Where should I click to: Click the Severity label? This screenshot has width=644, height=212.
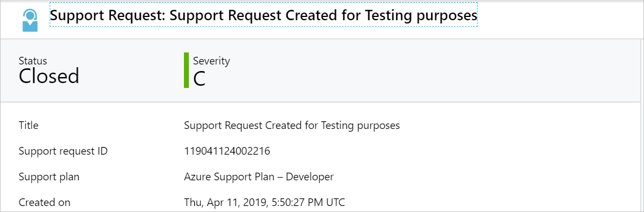[x=212, y=61]
